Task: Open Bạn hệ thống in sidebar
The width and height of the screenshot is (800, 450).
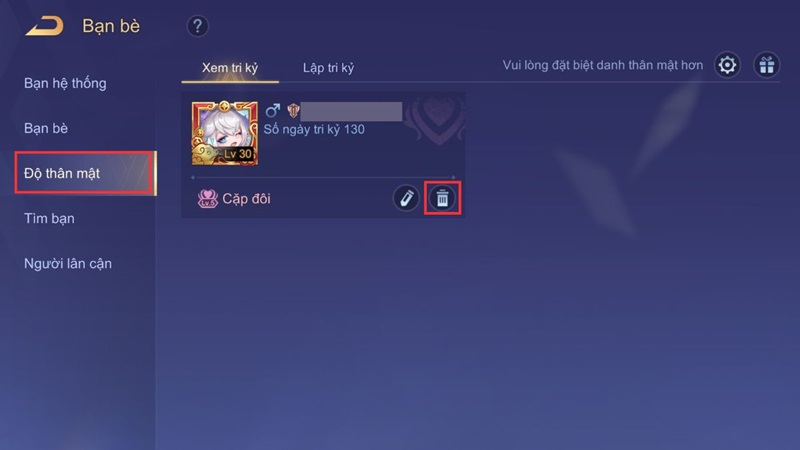Action: point(65,83)
